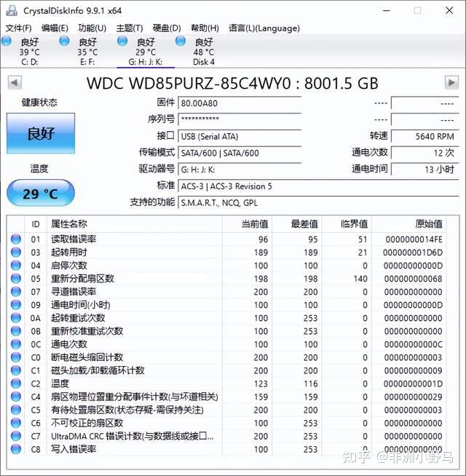The width and height of the screenshot is (466, 476).
Task: Click the status orb of attribute 0C 通电次数
Action: coord(16,344)
